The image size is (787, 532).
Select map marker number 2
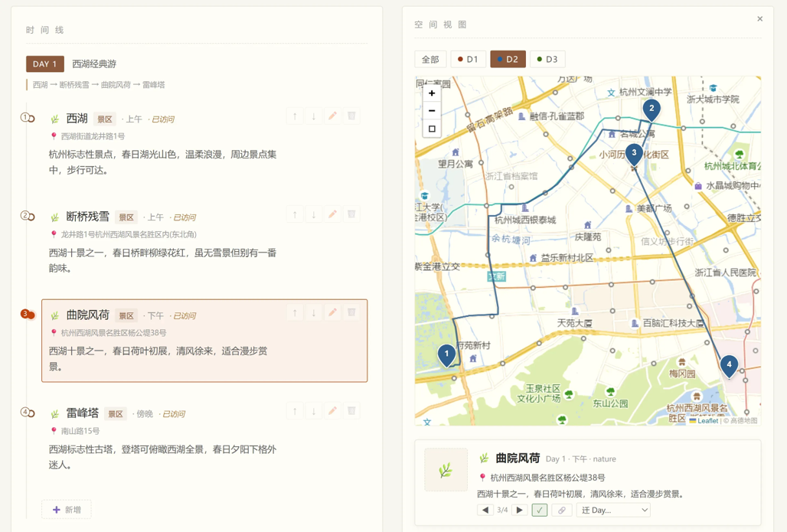(651, 110)
